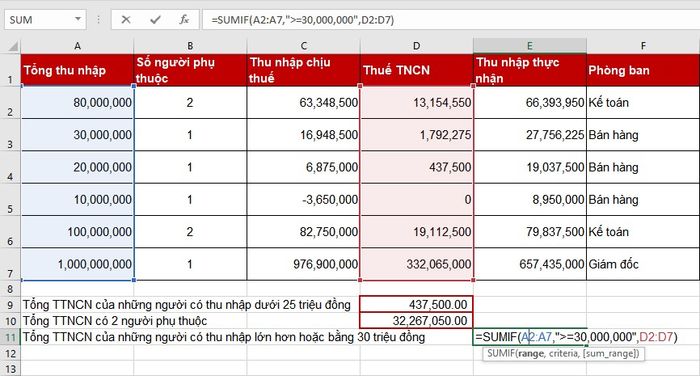
Task: Confirm the formula with the checkmark icon
Action: pos(155,20)
